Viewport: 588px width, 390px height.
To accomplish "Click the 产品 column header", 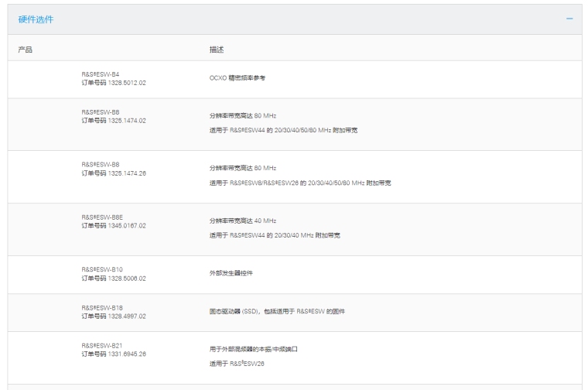I will [x=26, y=50].
